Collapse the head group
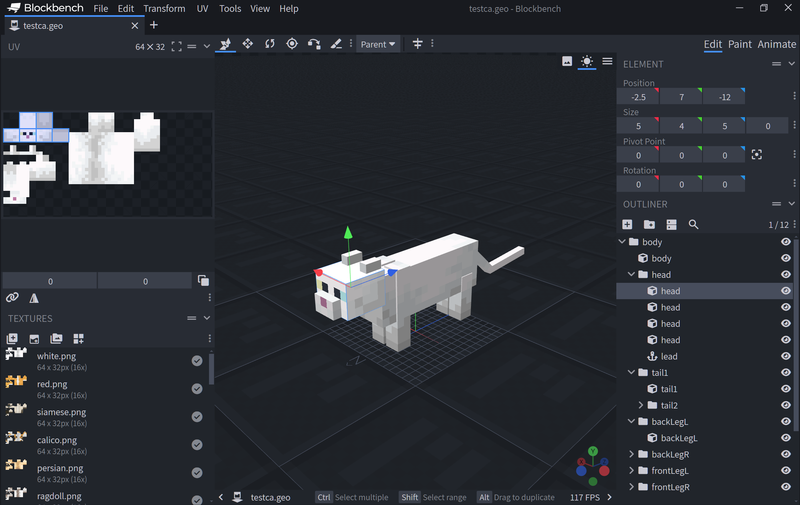The width and height of the screenshot is (800, 505). tap(632, 274)
